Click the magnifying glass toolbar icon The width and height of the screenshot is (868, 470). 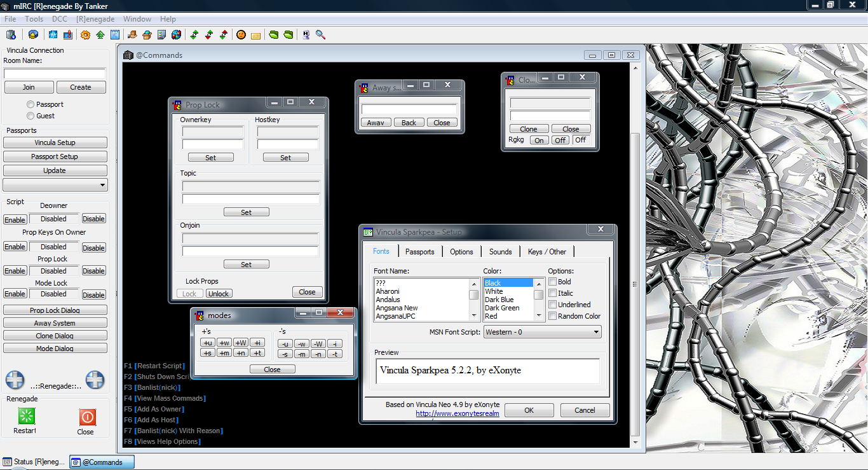pos(320,34)
